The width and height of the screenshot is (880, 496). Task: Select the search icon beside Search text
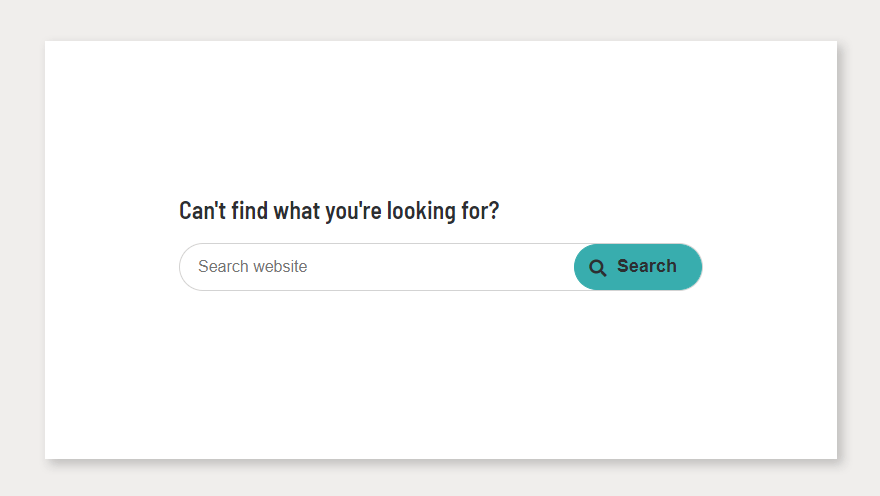coord(598,267)
